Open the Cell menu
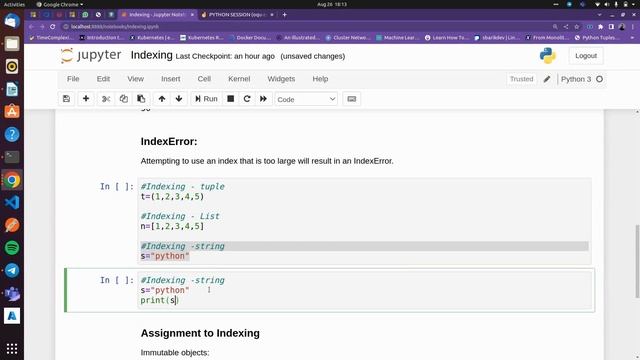 click(x=204, y=79)
